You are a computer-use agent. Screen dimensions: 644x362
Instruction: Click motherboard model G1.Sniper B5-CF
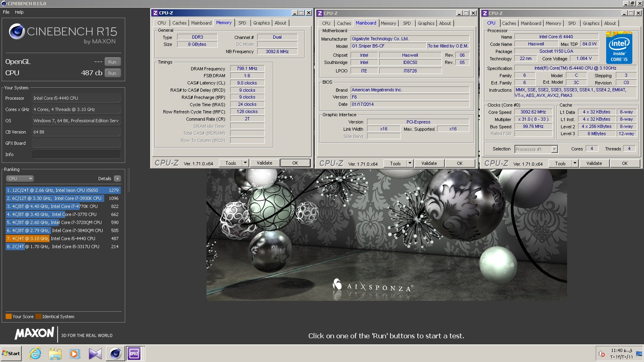pos(388,46)
